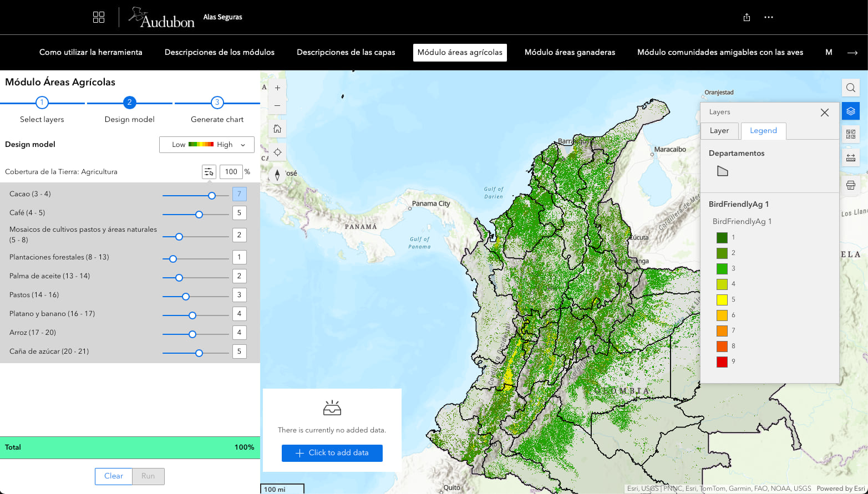Screen dimensions: 868x494
Task: Click the find my location button
Action: (277, 151)
